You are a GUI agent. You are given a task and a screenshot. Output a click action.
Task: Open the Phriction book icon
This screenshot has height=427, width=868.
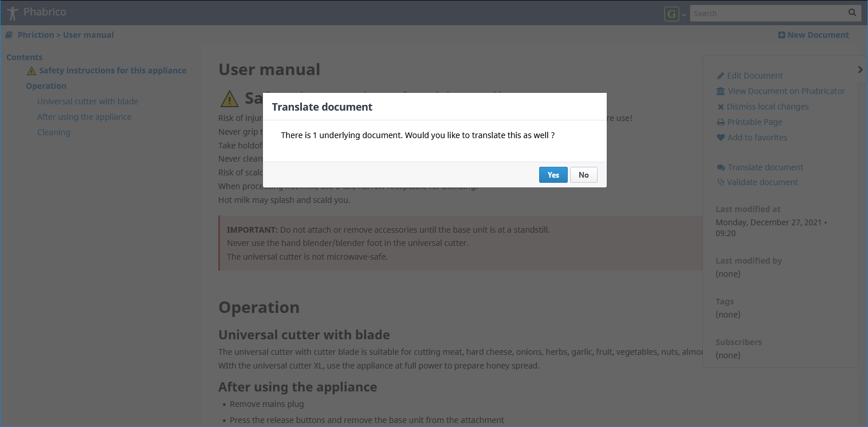click(9, 35)
